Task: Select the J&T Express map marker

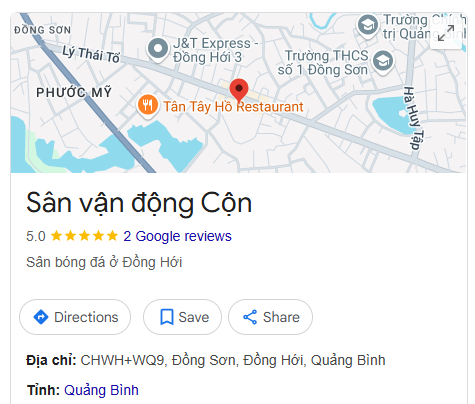Action: [158, 49]
